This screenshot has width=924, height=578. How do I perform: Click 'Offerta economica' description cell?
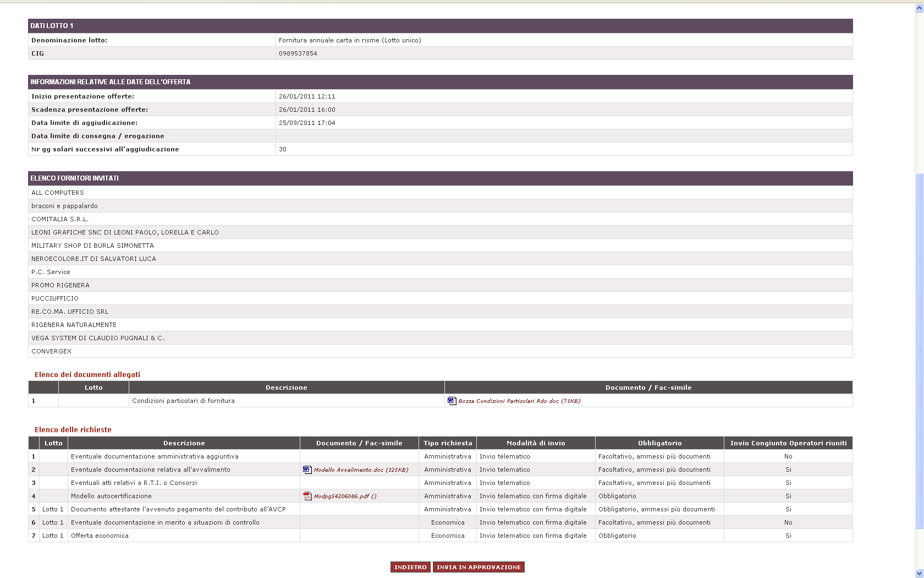[184, 536]
